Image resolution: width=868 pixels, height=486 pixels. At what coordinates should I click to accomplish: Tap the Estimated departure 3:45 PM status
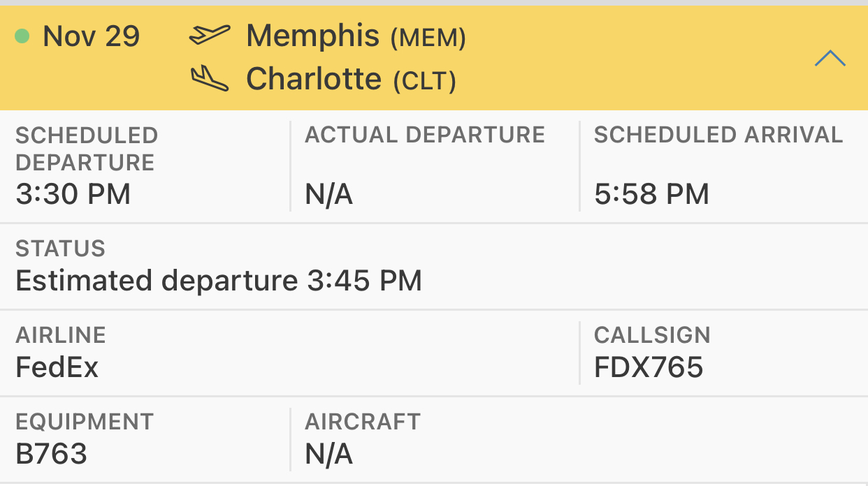(x=219, y=281)
